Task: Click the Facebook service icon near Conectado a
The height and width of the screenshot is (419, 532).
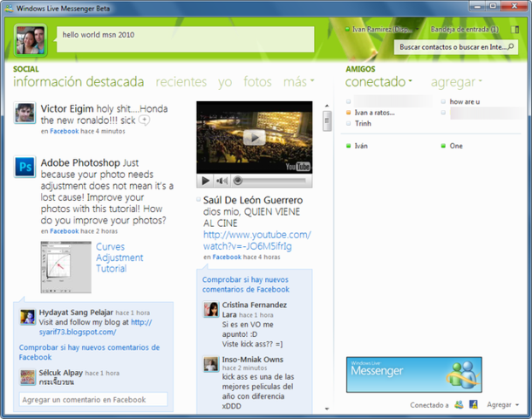Action: point(474,404)
